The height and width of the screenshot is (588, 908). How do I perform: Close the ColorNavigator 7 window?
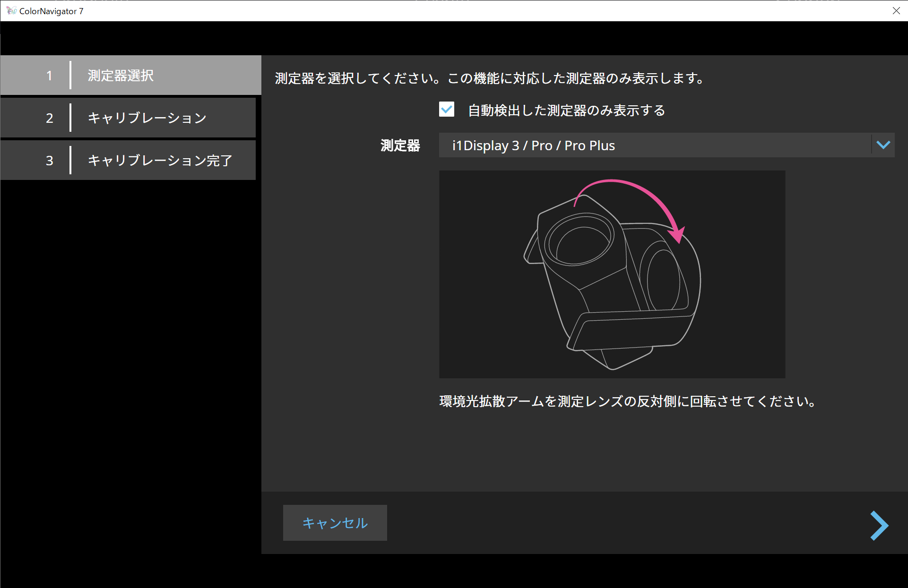(x=896, y=11)
